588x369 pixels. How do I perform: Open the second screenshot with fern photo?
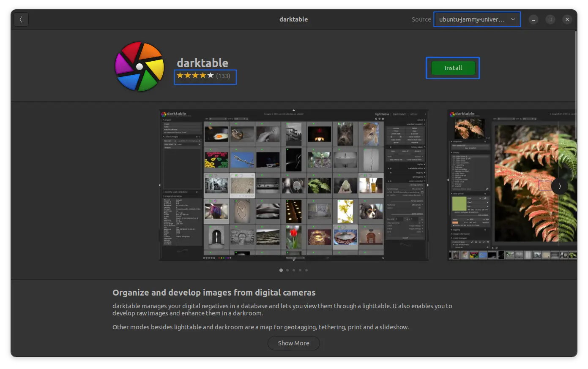512,185
